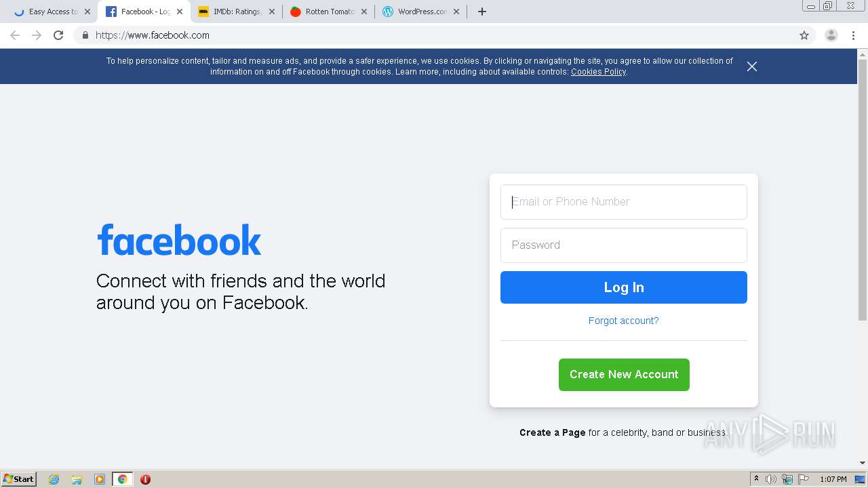
Task: Open the media player taskbar icon
Action: pos(100,479)
